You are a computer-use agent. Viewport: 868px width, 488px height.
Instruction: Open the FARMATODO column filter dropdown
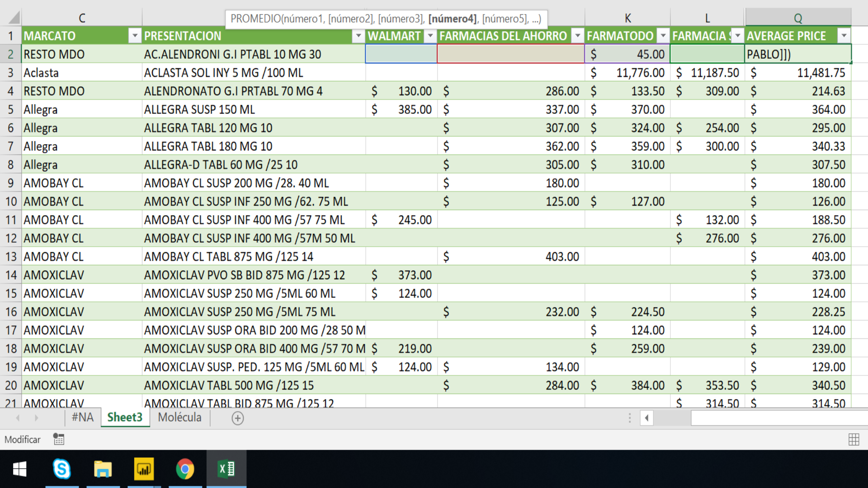[x=663, y=36]
